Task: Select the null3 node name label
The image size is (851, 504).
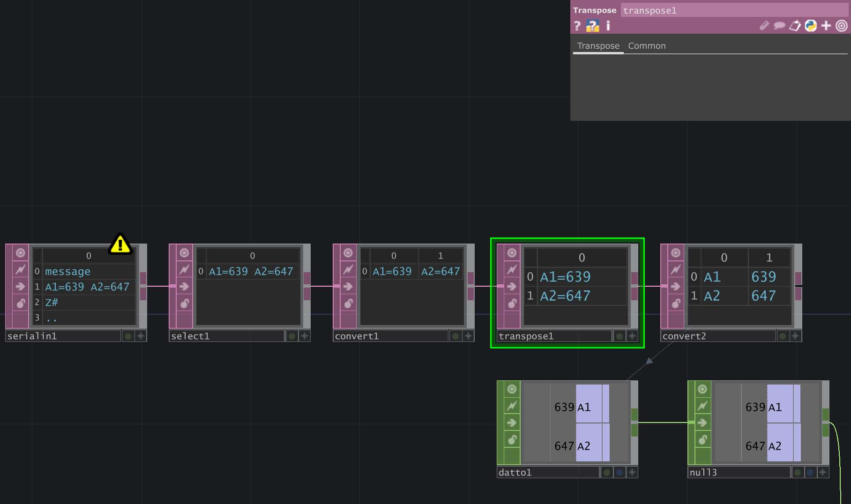Action: 738,472
